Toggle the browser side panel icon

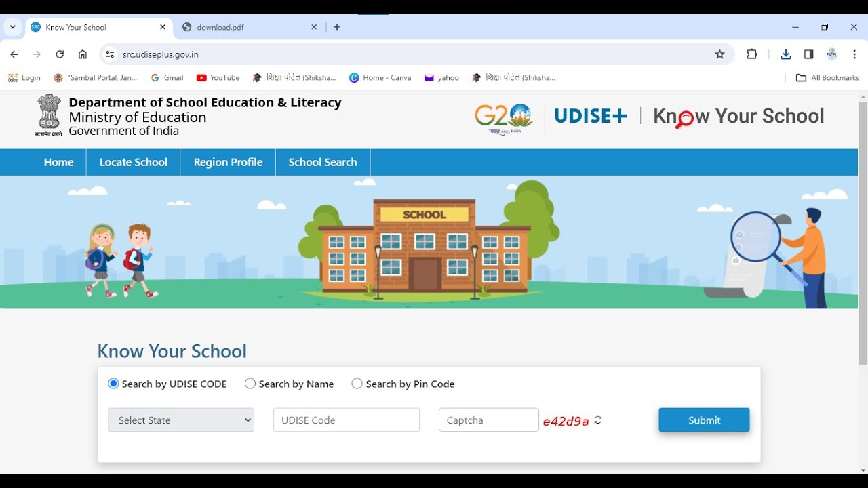[x=809, y=54]
